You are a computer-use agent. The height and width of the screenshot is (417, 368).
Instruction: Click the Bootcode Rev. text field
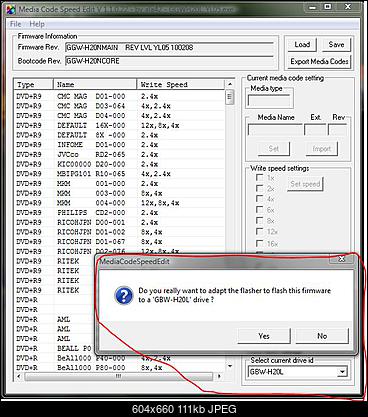170,61
